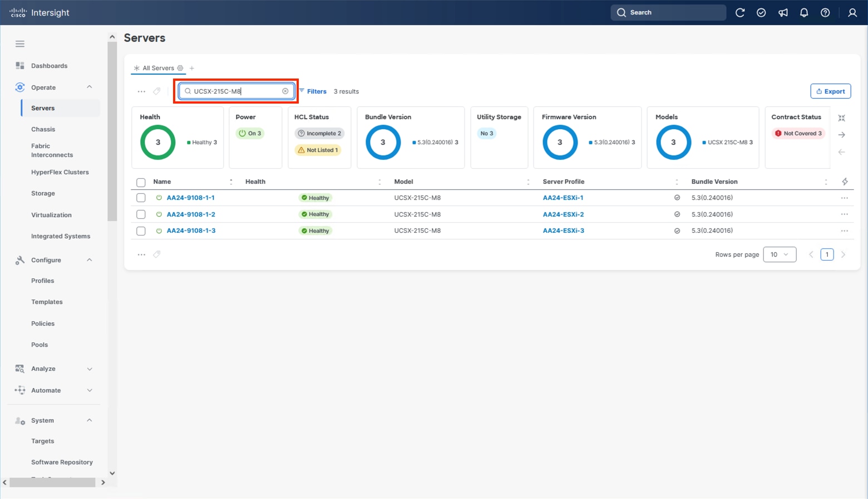This screenshot has width=868, height=499.
Task: Clear the UCSX-215C-M8 search text
Action: [285, 91]
